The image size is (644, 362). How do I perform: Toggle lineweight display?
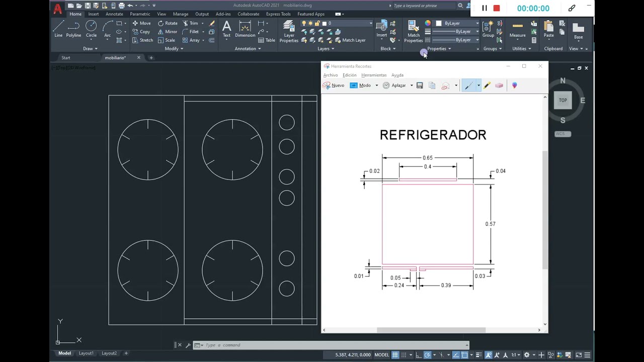pyautogui.click(x=479, y=355)
